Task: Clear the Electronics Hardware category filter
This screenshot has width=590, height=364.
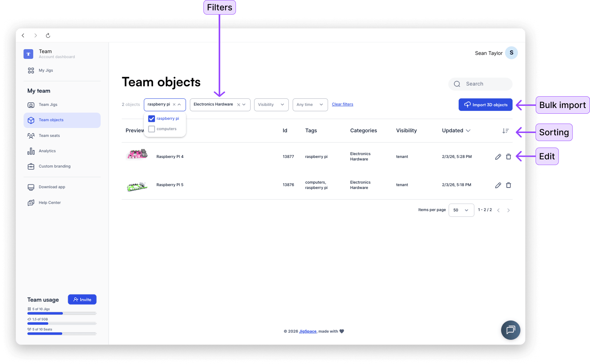Action: click(238, 105)
